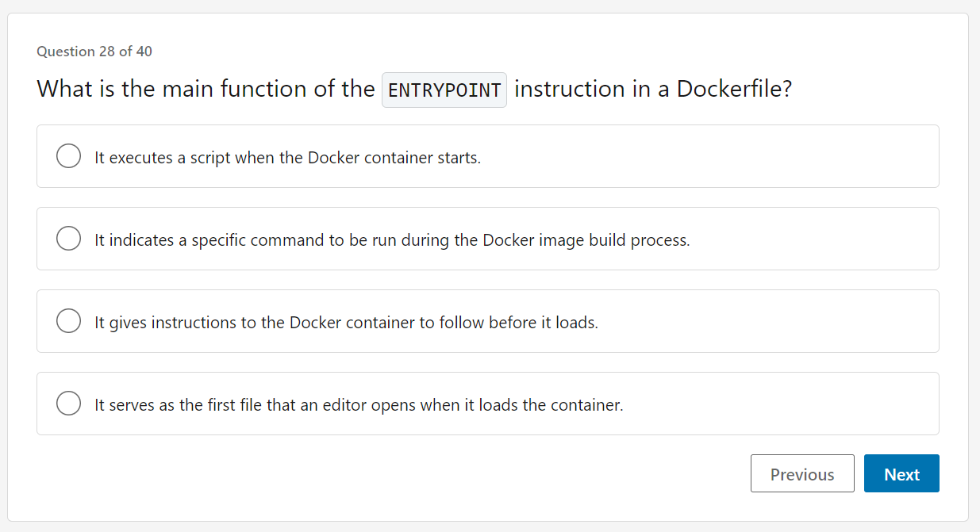
Task: Click the answer text about the Docker image build process
Action: click(x=392, y=240)
